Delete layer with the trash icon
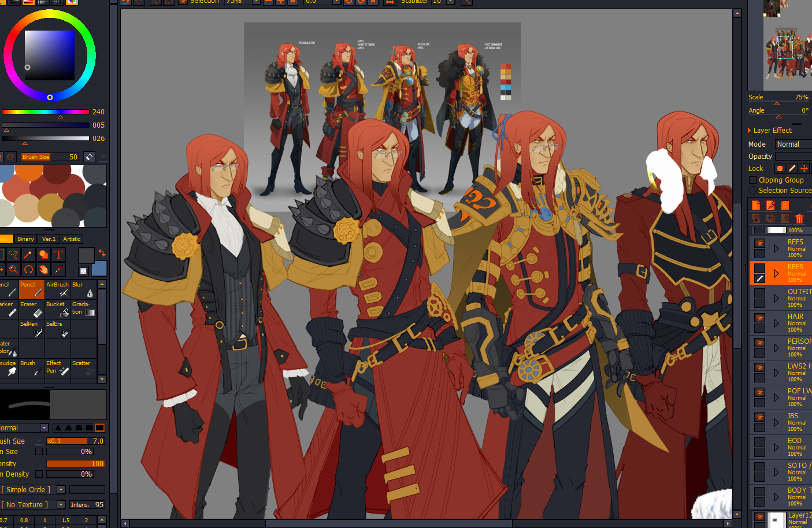 tap(799, 218)
